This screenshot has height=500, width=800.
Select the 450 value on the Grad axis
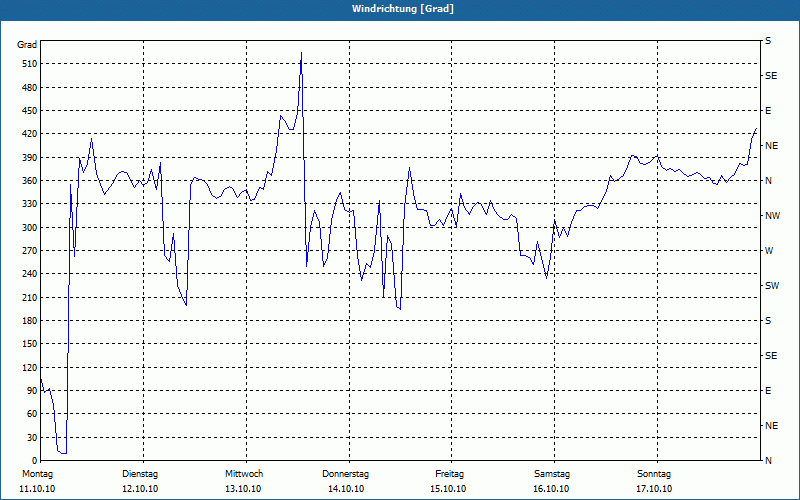tap(30, 111)
